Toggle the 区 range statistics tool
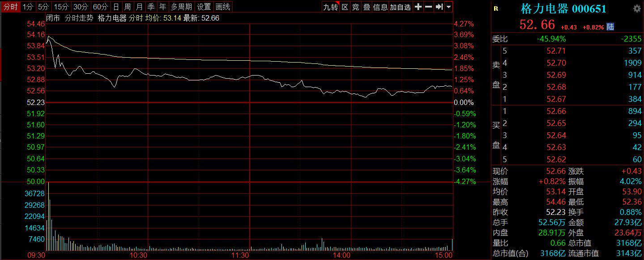Screen dimensions: 644x260 [x=345, y=7]
